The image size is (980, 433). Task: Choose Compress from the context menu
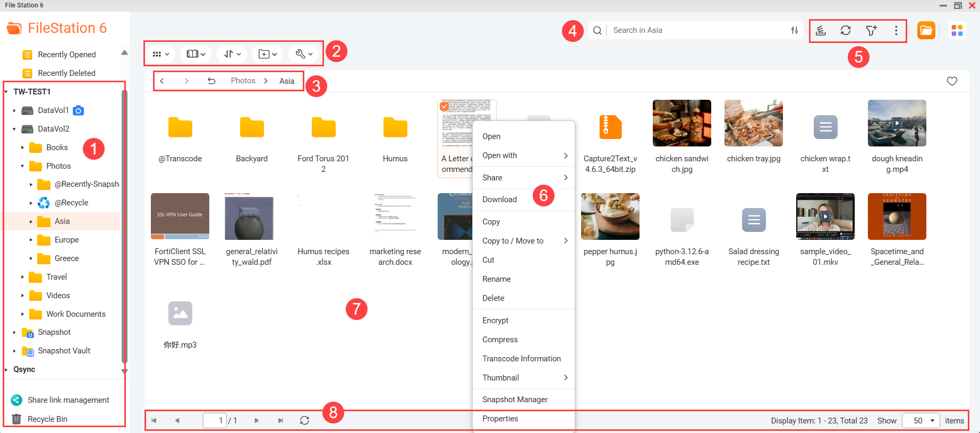(524, 340)
